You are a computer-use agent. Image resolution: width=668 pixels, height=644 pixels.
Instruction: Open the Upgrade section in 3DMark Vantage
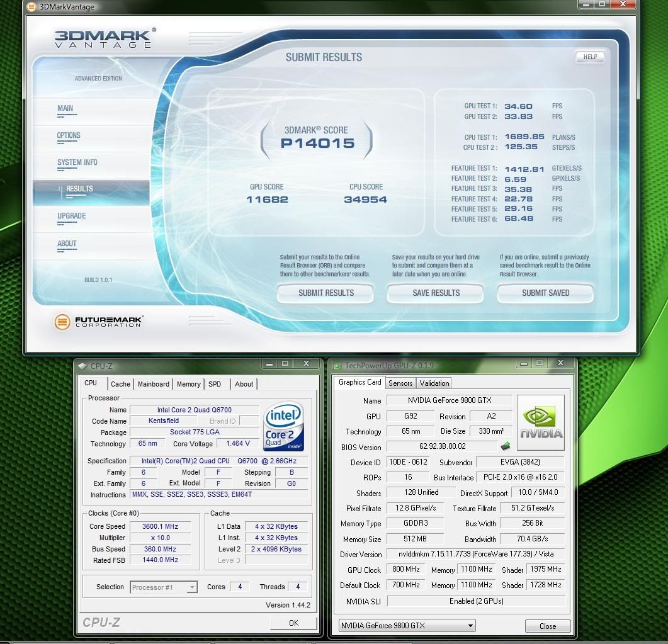72,216
